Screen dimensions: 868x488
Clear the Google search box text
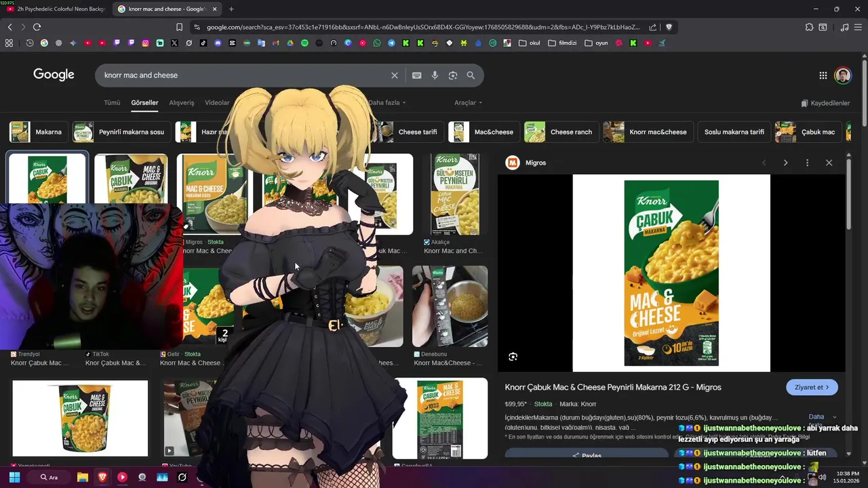pos(394,75)
